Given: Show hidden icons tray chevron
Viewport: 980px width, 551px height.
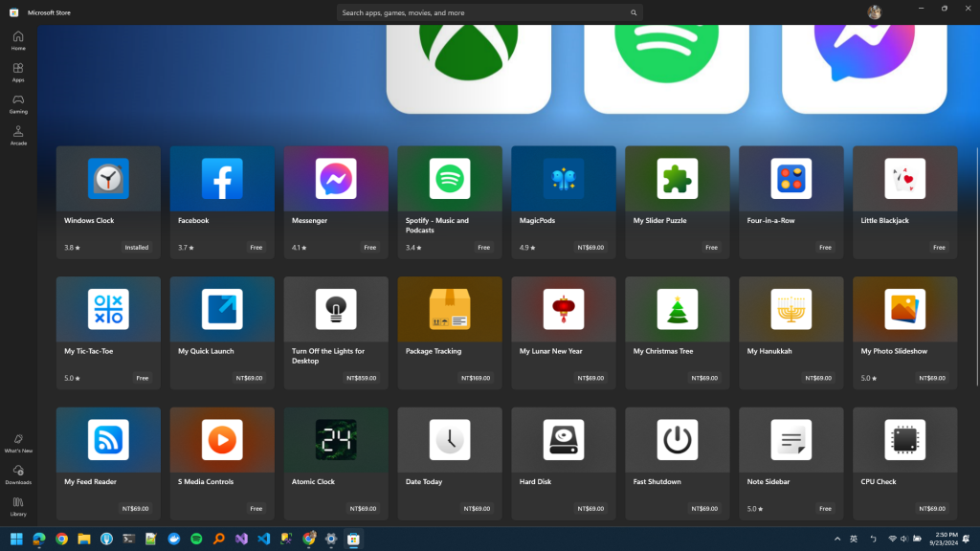Looking at the screenshot, I should 836,539.
